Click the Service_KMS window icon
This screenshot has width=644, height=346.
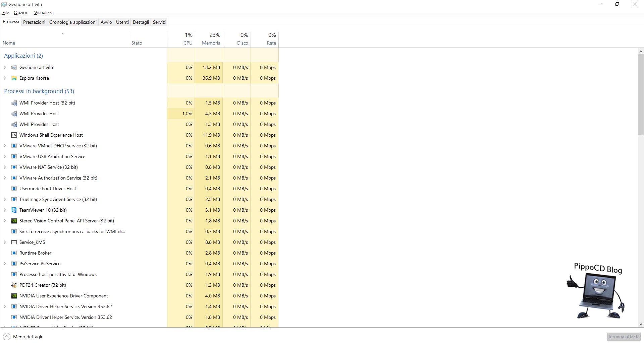pyautogui.click(x=14, y=242)
